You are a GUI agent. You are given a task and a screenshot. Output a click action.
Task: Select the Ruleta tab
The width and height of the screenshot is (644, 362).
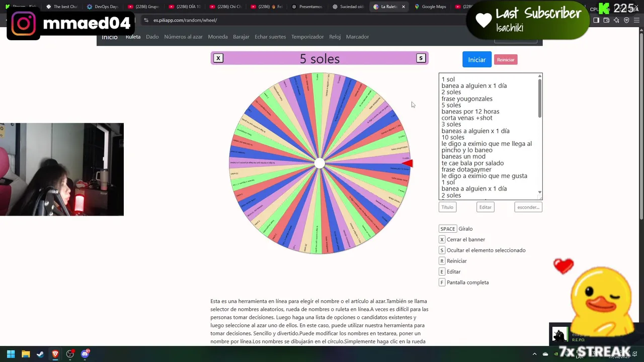click(x=133, y=37)
